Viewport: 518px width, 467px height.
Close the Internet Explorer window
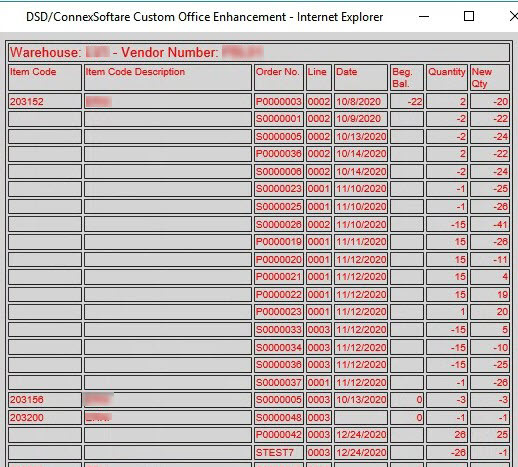point(514,16)
